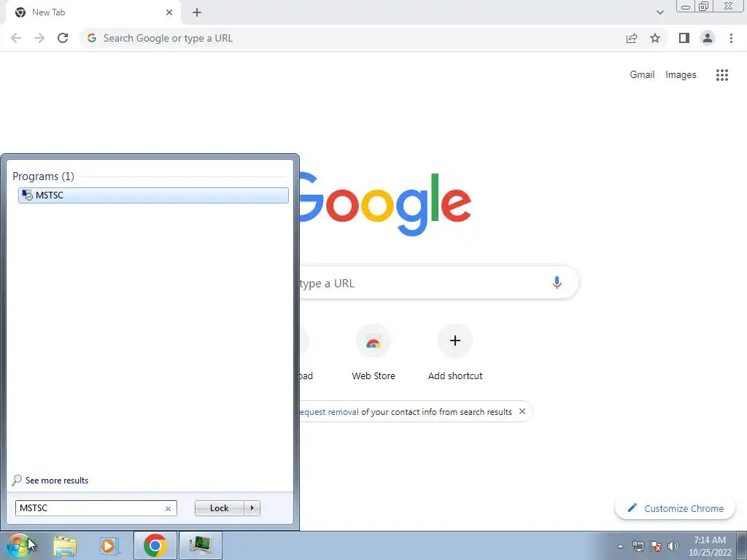
Task: Click the Show desktop strip
Action: coord(742,545)
